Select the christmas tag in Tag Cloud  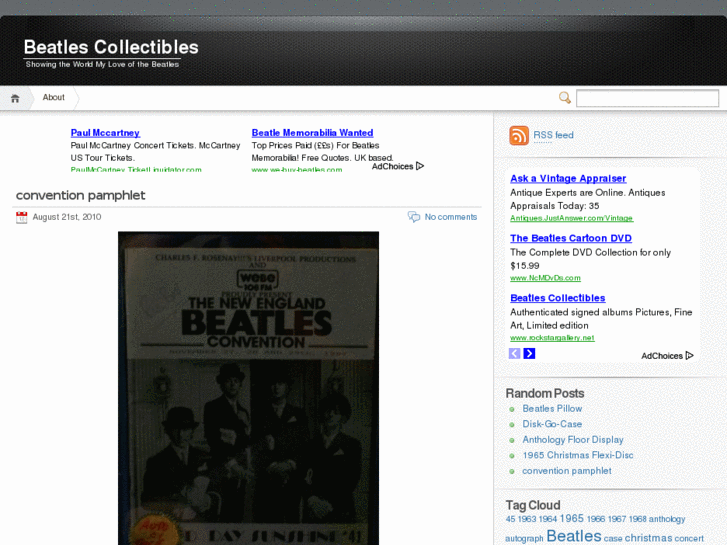click(648, 538)
